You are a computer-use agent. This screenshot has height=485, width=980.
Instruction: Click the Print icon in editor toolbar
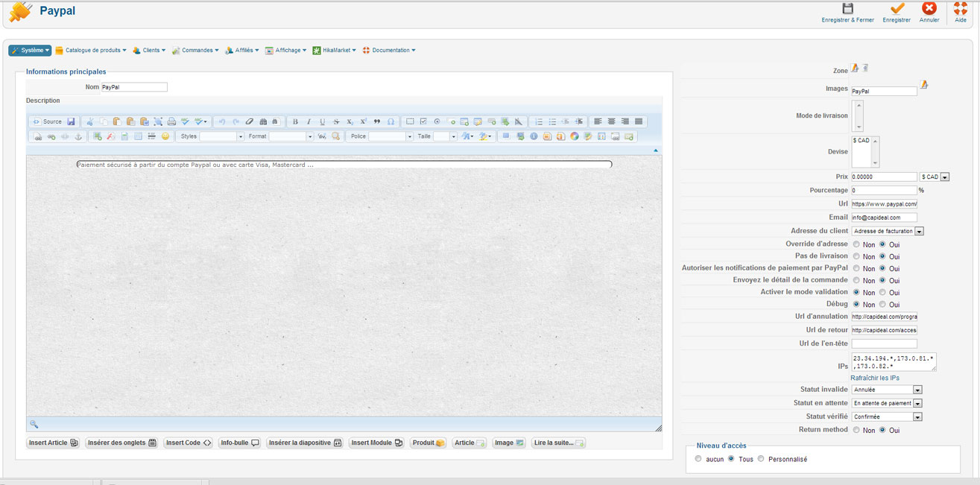click(x=171, y=121)
